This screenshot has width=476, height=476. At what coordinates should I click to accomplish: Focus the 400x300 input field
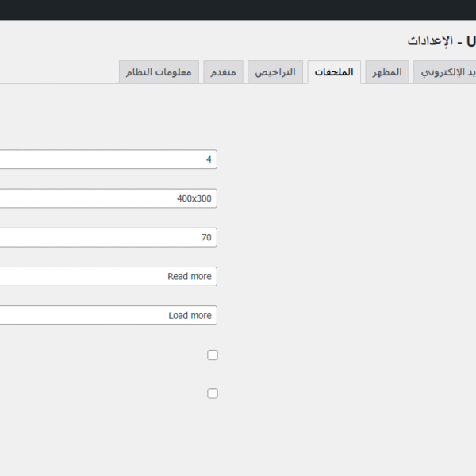pos(109,198)
